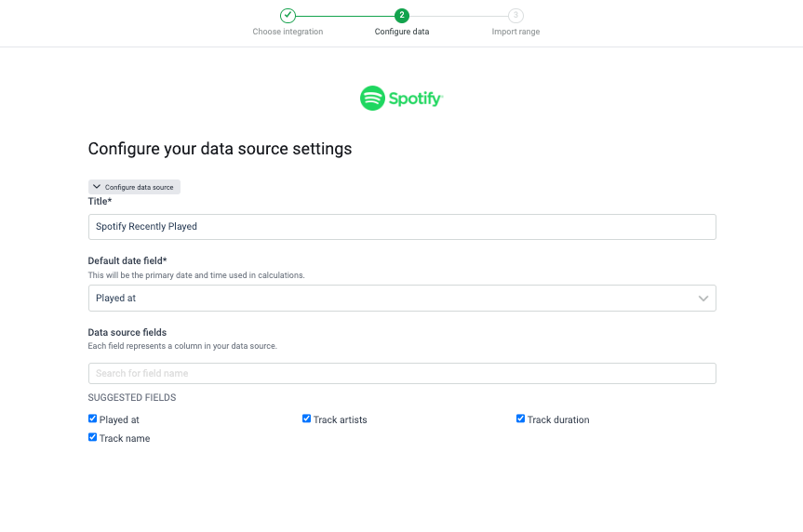Click the Title input field

point(401,227)
